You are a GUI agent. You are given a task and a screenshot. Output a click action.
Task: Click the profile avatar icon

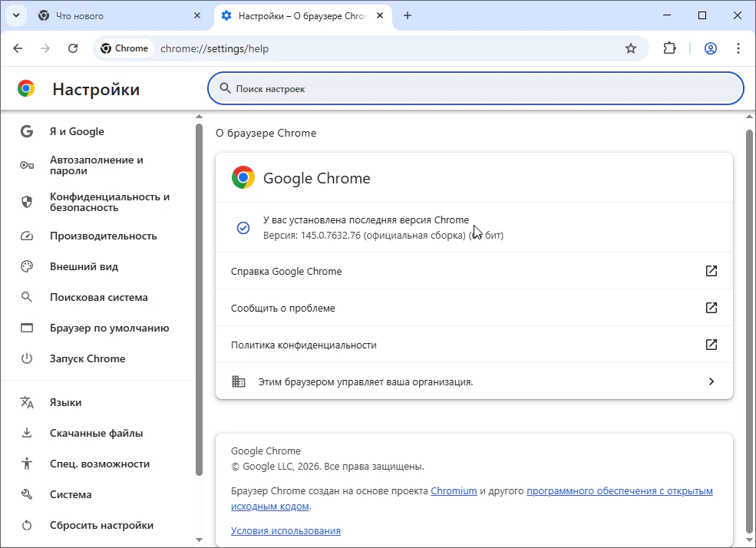click(x=711, y=48)
